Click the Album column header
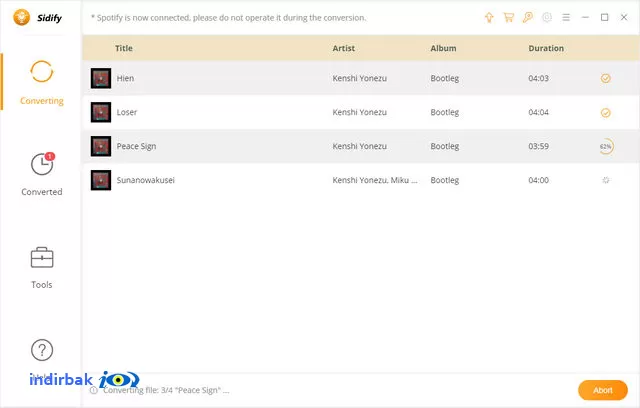This screenshot has height=408, width=640. point(443,48)
